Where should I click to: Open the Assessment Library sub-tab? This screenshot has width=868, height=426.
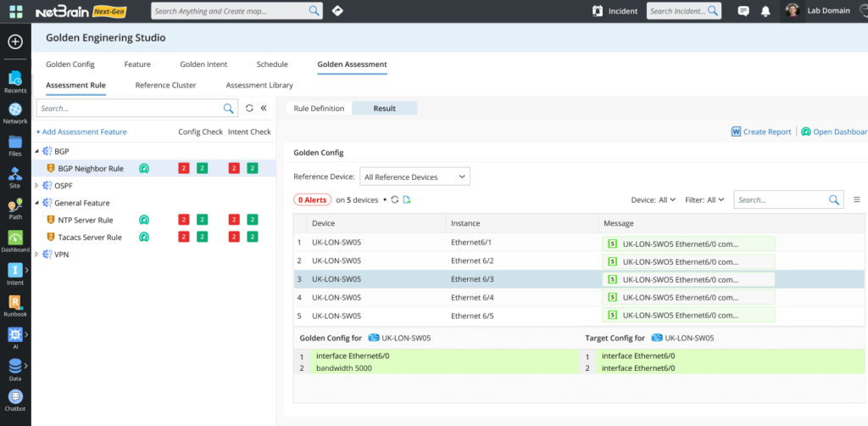click(259, 86)
